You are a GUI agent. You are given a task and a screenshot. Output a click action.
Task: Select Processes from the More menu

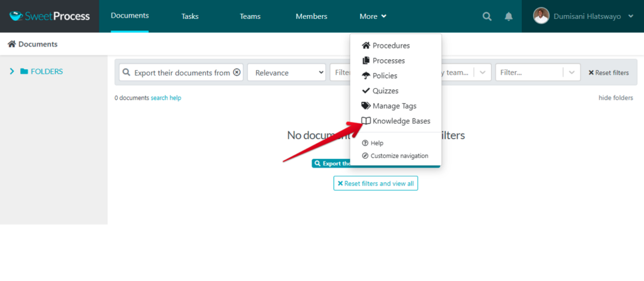(x=388, y=60)
